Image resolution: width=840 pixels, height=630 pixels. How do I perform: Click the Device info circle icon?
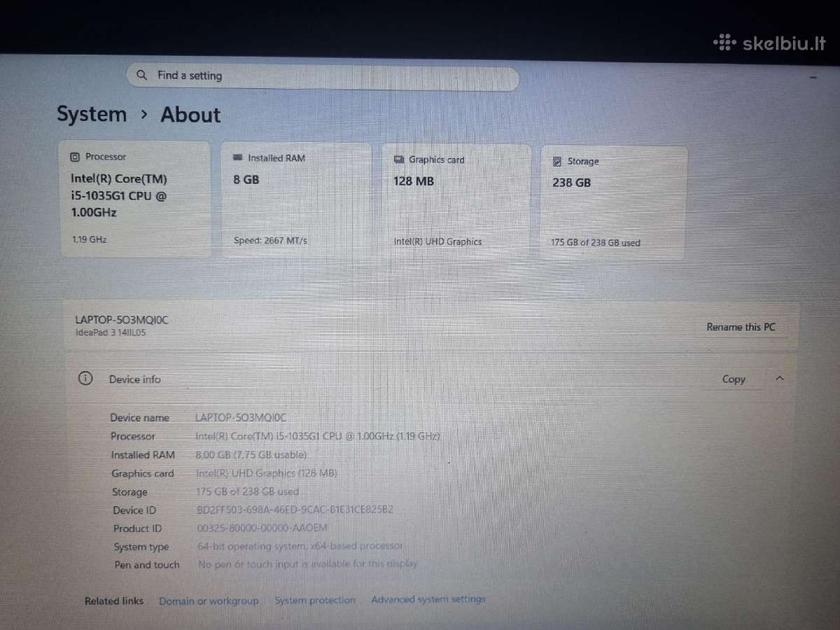coord(85,379)
